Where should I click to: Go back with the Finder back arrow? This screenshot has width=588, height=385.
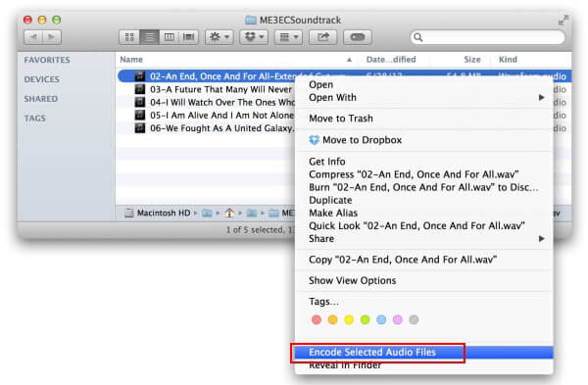click(x=33, y=37)
